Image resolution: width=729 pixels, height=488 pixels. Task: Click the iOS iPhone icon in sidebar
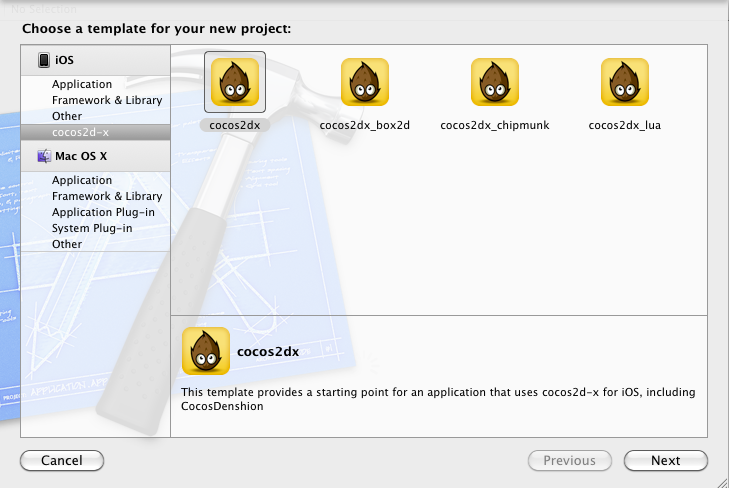click(x=44, y=60)
